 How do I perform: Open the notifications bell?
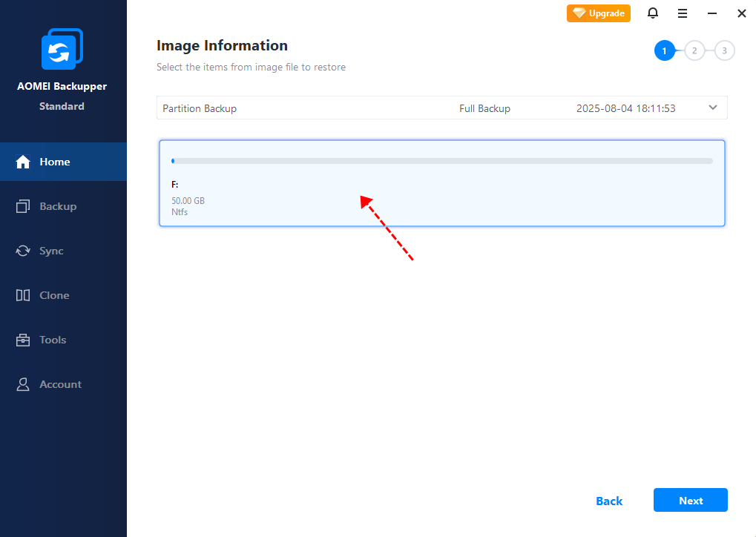[653, 13]
